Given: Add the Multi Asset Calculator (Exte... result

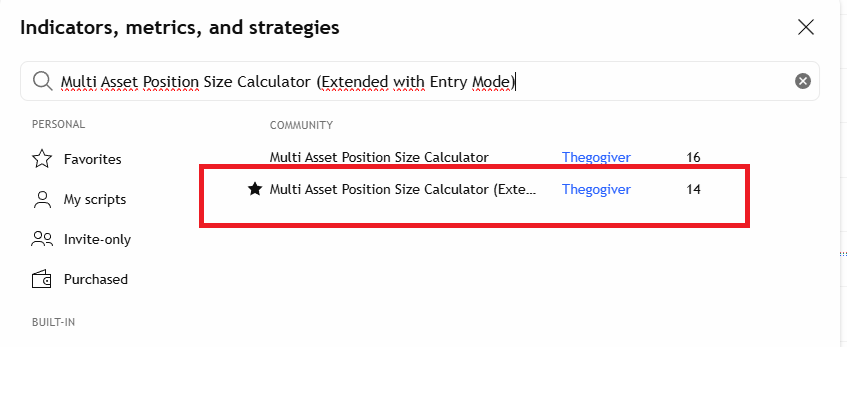Looking at the screenshot, I should [x=403, y=189].
